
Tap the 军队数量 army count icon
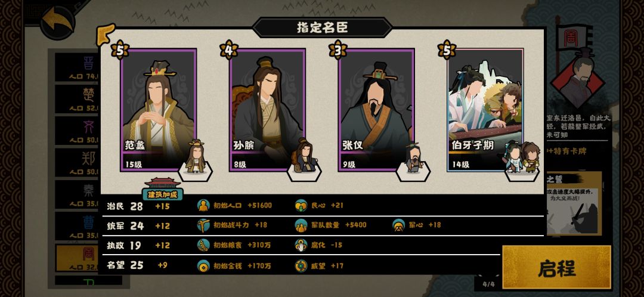coord(301,225)
